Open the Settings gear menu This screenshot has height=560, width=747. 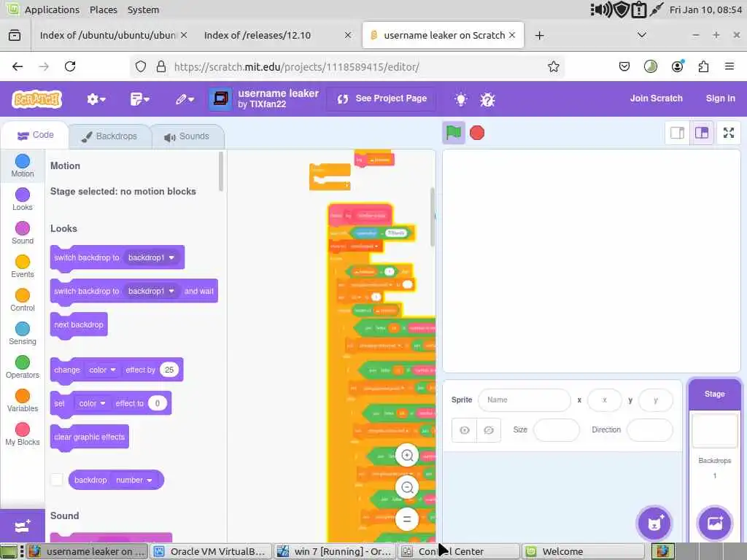(x=96, y=99)
